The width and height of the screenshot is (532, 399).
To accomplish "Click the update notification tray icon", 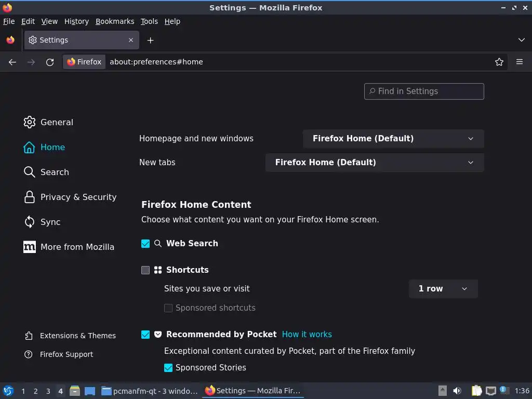I will click(504, 390).
